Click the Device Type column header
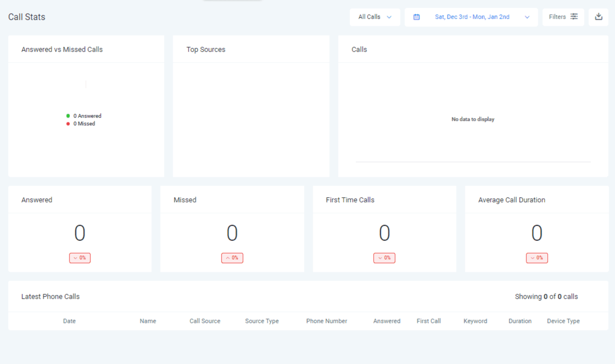Image resolution: width=615 pixels, height=364 pixels. pyautogui.click(x=563, y=321)
